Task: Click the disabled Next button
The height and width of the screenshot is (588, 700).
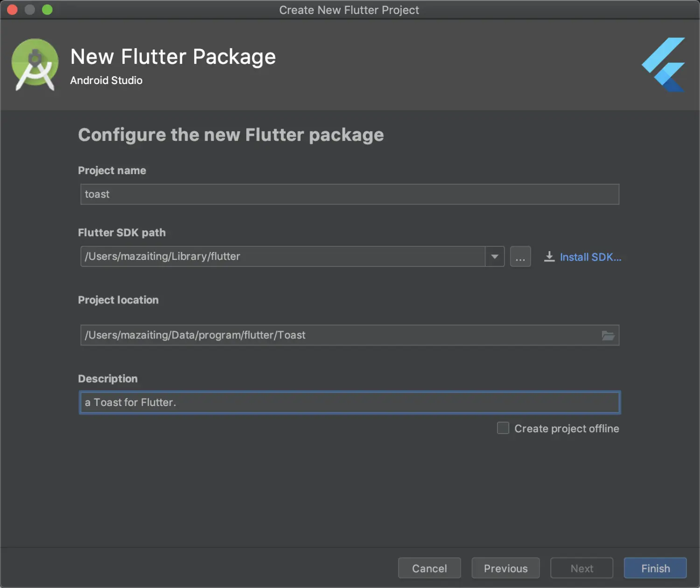Action: pyautogui.click(x=582, y=568)
